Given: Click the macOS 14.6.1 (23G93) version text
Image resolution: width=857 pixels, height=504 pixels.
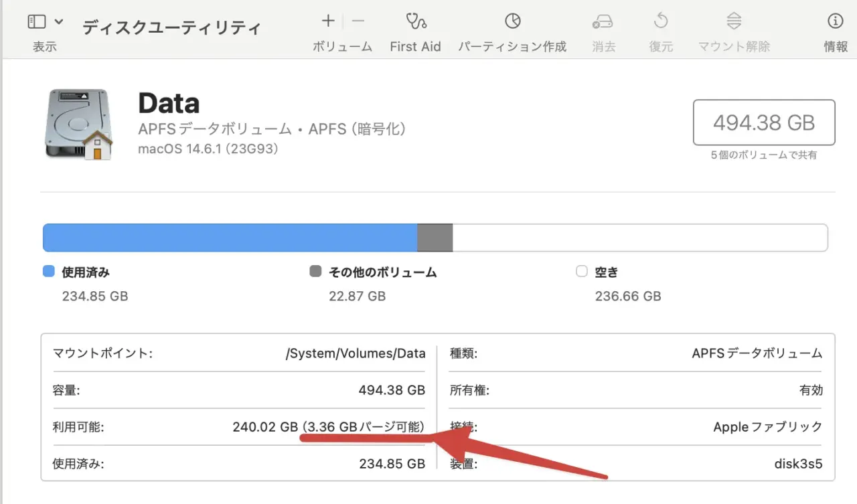Looking at the screenshot, I should 208,149.
